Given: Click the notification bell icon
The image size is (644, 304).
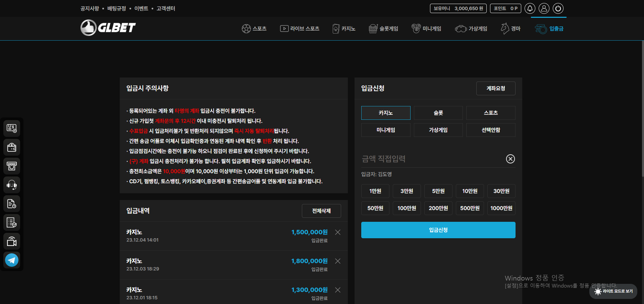Looking at the screenshot, I should click(530, 8).
